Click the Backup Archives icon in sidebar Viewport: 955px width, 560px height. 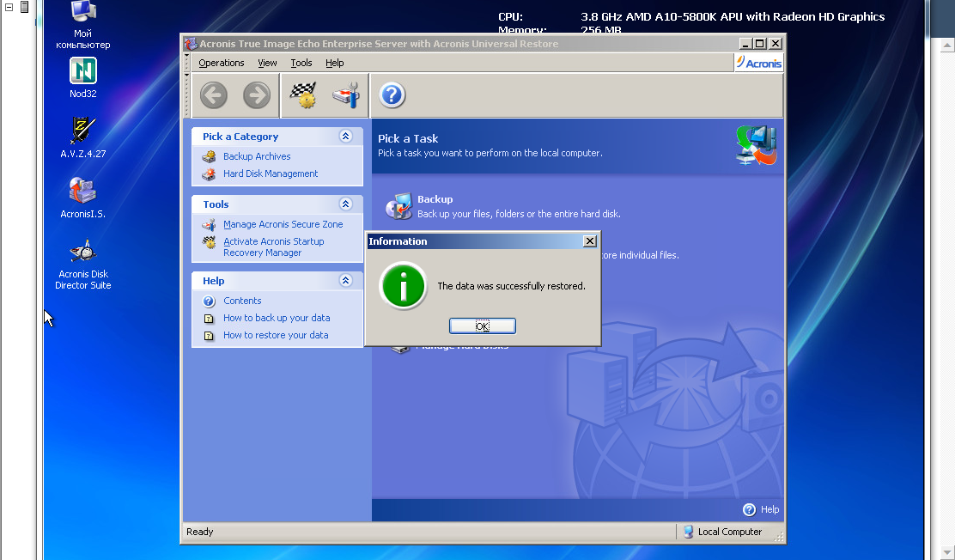point(209,156)
